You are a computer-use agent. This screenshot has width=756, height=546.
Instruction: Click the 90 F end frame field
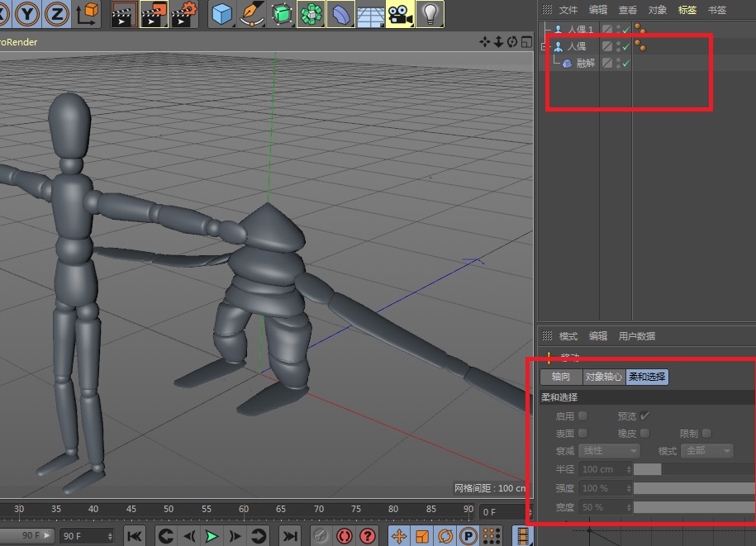pos(87,536)
